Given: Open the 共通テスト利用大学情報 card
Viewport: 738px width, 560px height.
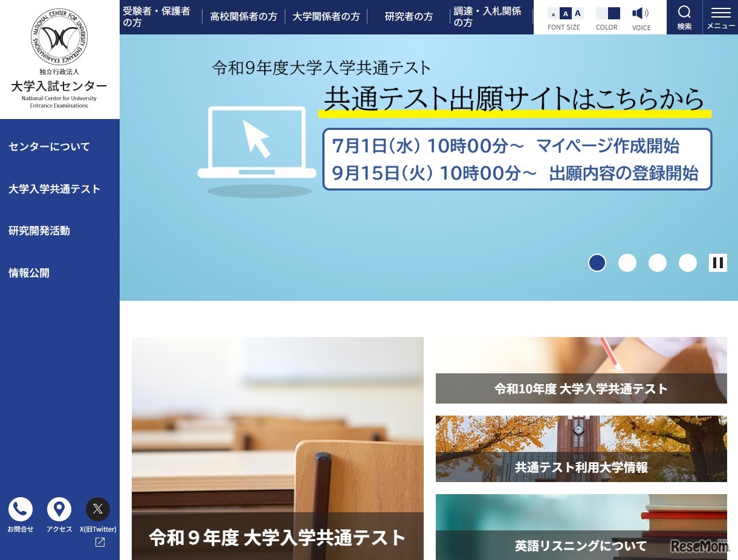Looking at the screenshot, I should [581, 449].
